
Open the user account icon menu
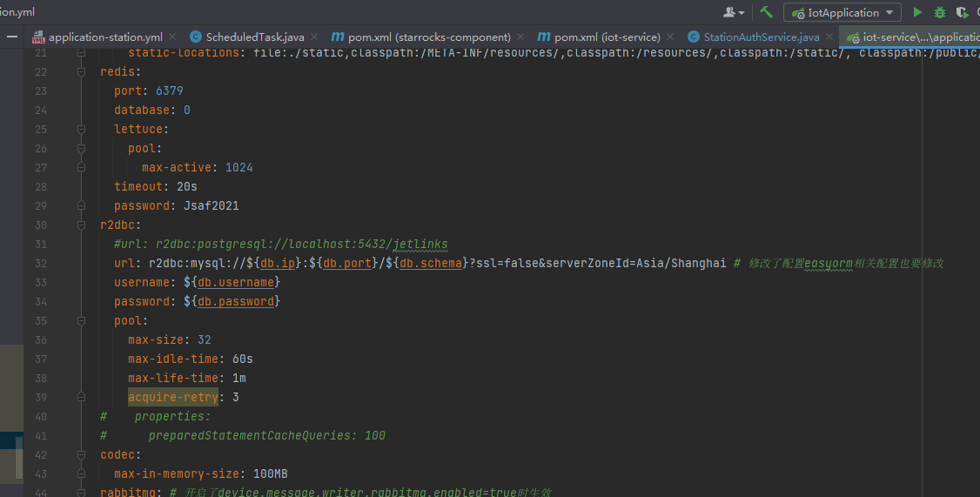[734, 12]
